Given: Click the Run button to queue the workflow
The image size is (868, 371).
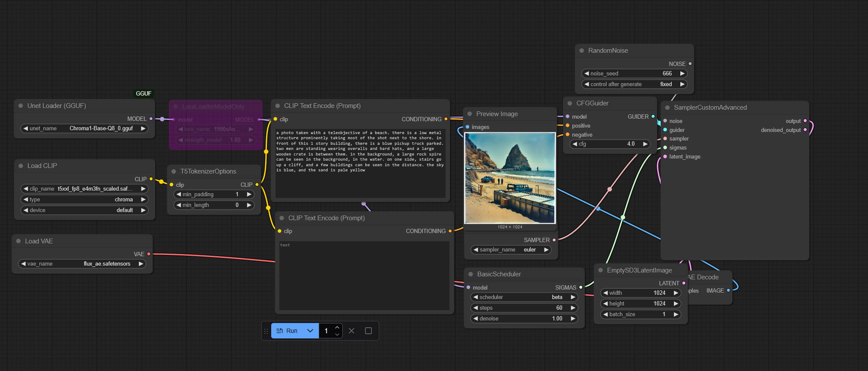Looking at the screenshot, I should [x=287, y=331].
